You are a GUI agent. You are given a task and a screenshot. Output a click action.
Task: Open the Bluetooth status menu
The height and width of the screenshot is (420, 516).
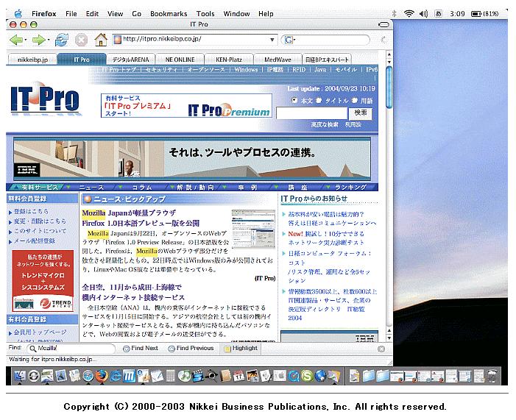point(395,14)
